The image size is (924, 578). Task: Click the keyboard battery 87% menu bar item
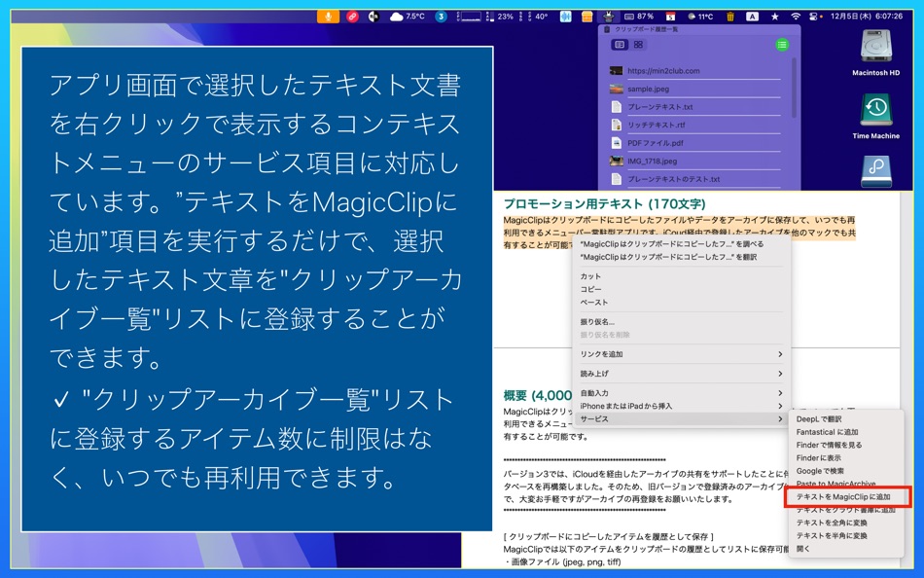click(639, 17)
